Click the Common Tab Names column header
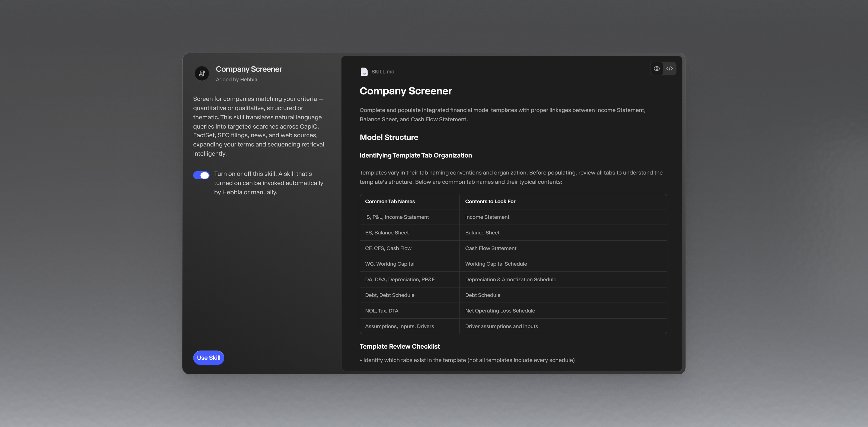Screen dimensions: 868x427 tap(390, 202)
